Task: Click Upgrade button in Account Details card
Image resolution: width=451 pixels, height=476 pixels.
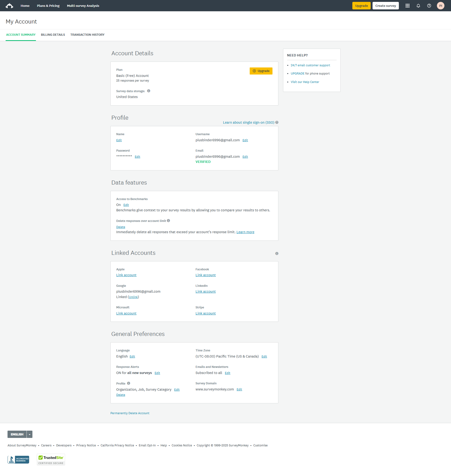Action: (261, 71)
